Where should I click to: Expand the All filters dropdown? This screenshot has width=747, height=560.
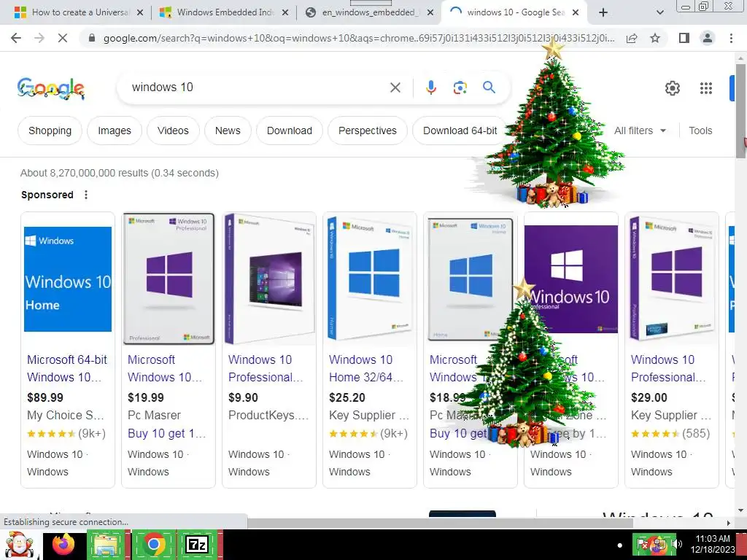pyautogui.click(x=640, y=131)
